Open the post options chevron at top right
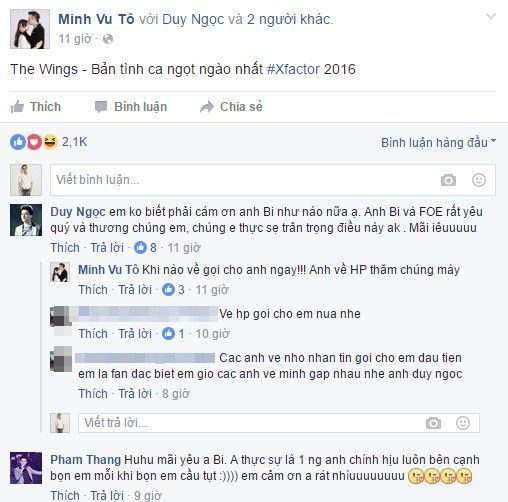The image size is (508, 502). 491,16
